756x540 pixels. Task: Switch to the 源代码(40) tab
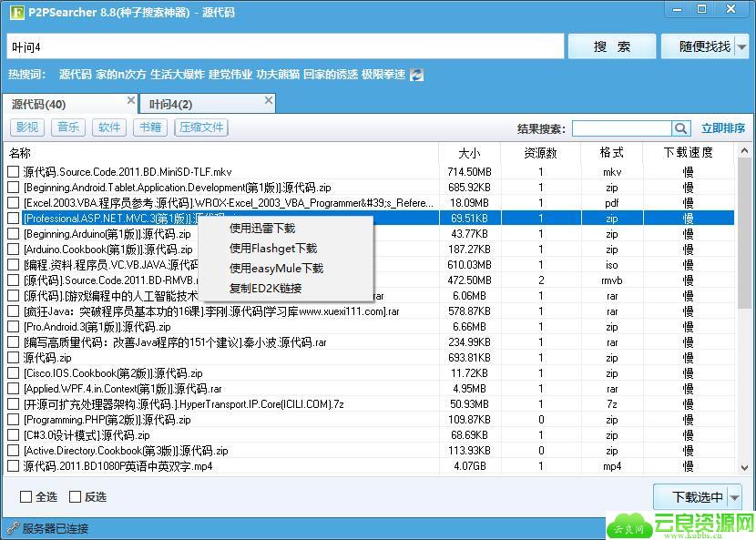[70, 104]
